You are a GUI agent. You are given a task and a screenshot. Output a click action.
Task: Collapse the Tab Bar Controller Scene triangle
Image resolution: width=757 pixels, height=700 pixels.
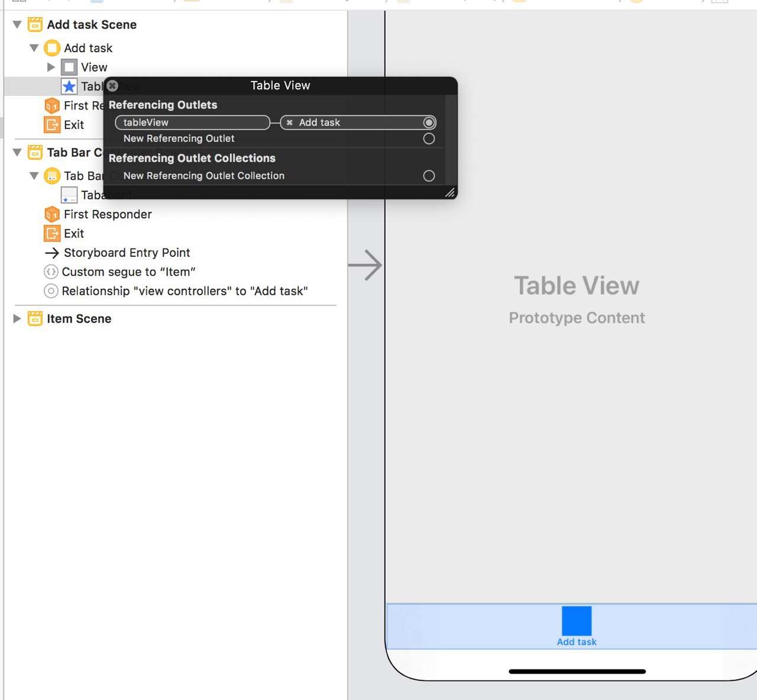[x=17, y=153]
